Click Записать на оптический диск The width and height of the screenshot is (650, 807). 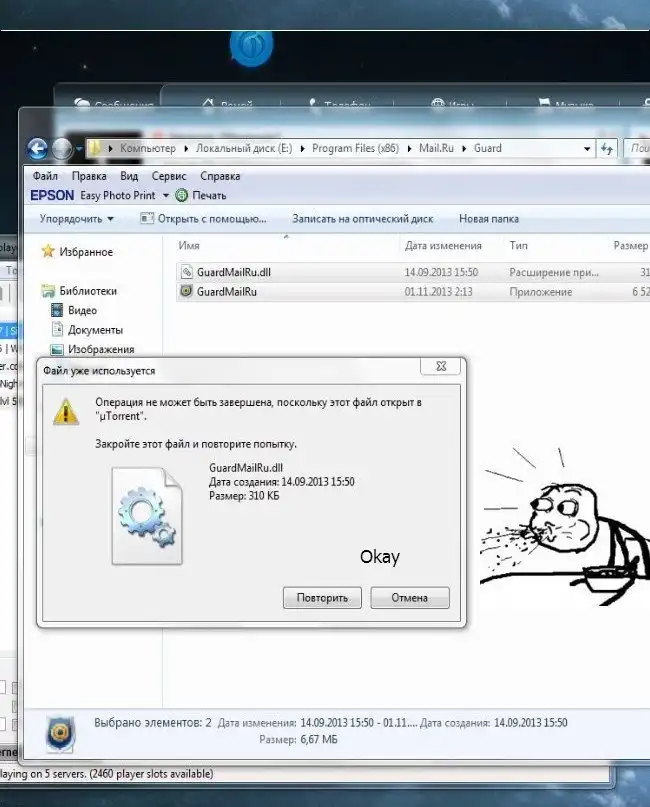(x=362, y=219)
